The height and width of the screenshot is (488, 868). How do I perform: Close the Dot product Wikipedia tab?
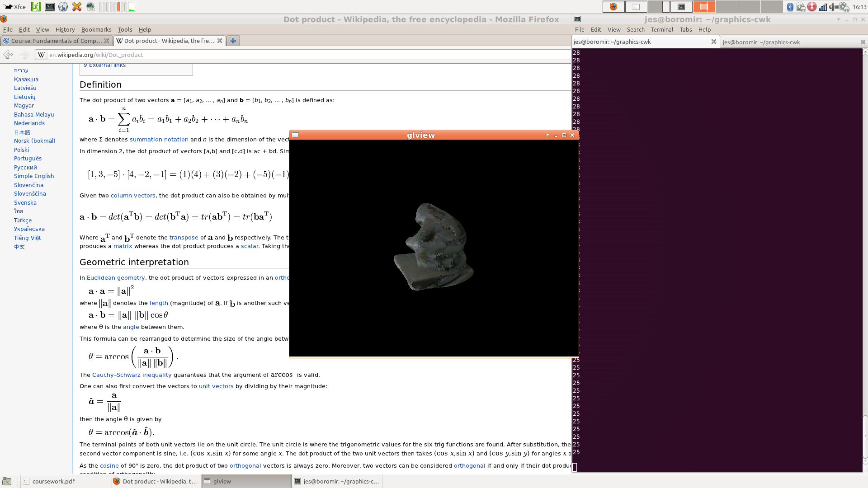(x=220, y=41)
